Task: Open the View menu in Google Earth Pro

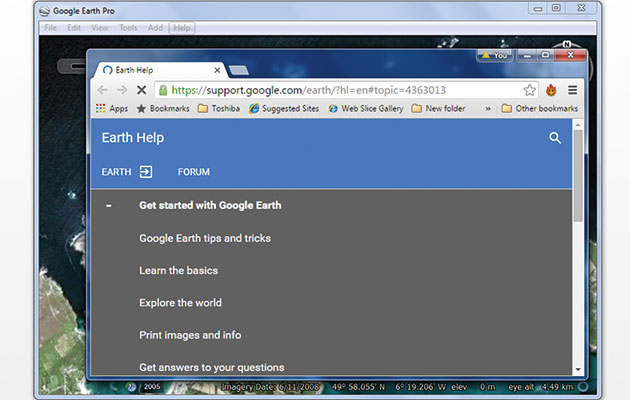Action: (100, 28)
